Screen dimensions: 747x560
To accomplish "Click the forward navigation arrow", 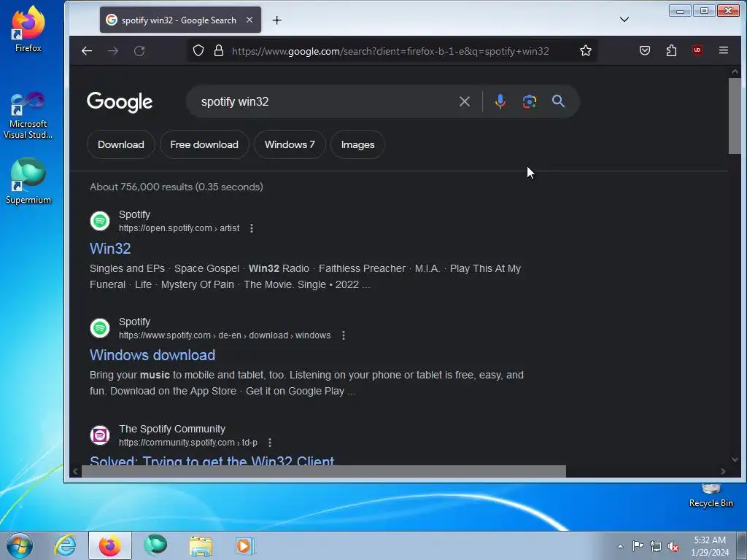I will pos(113,51).
